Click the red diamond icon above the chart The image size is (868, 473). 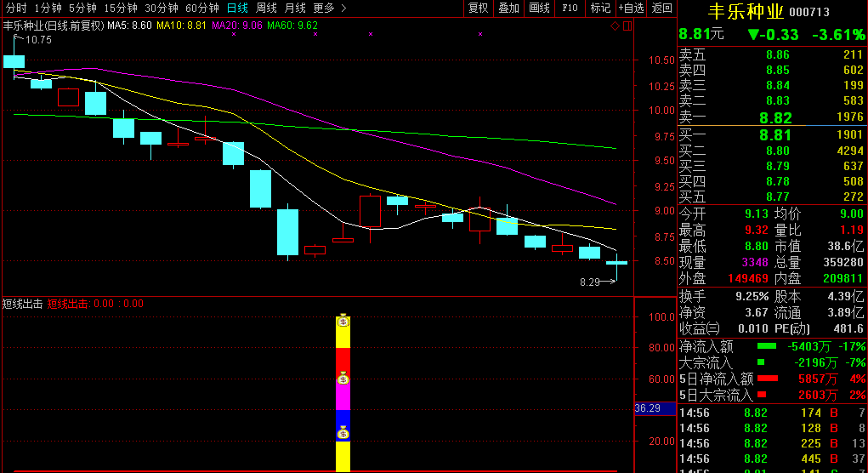coord(615,26)
